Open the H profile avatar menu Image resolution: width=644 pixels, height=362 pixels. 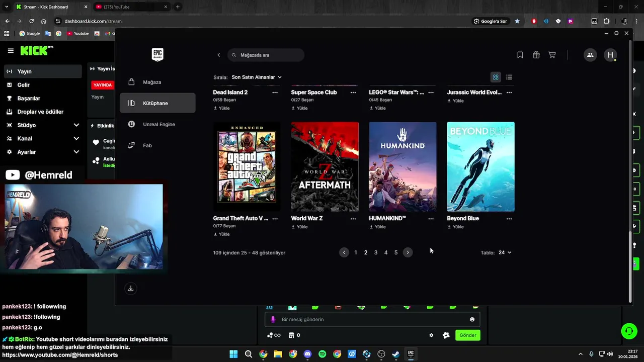point(610,55)
